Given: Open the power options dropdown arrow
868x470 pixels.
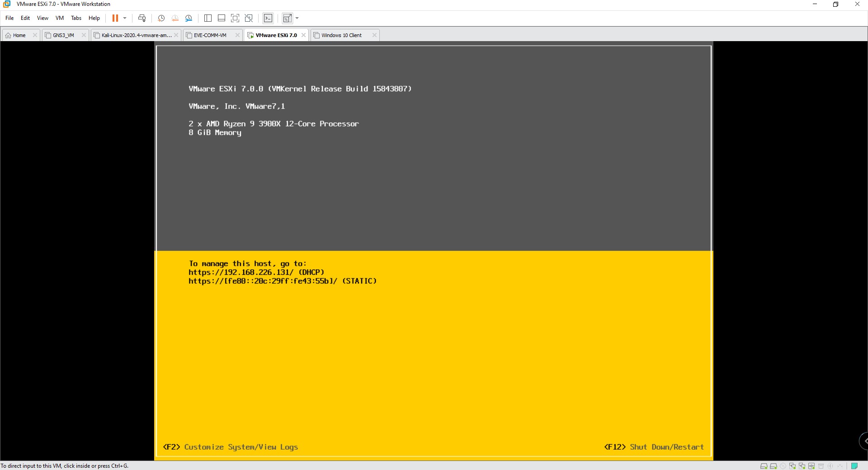Looking at the screenshot, I should 125,18.
